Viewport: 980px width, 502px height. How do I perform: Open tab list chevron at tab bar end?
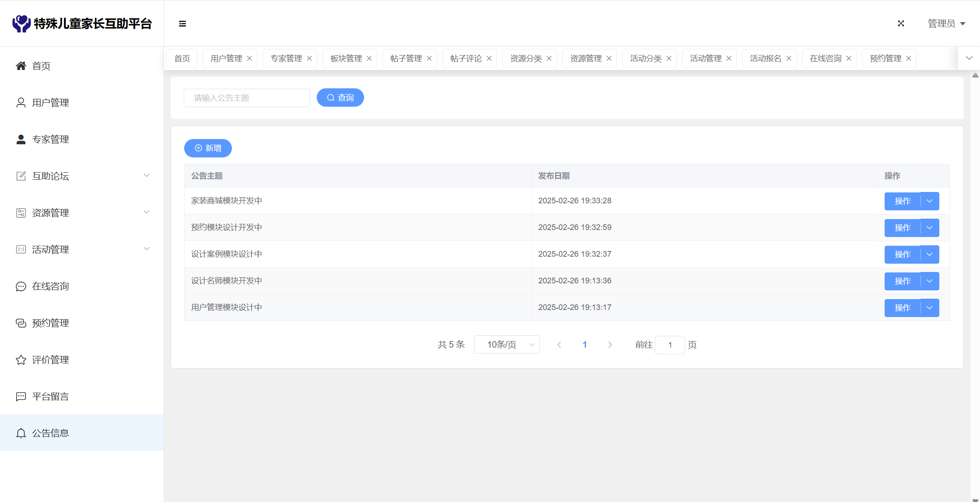click(x=969, y=58)
